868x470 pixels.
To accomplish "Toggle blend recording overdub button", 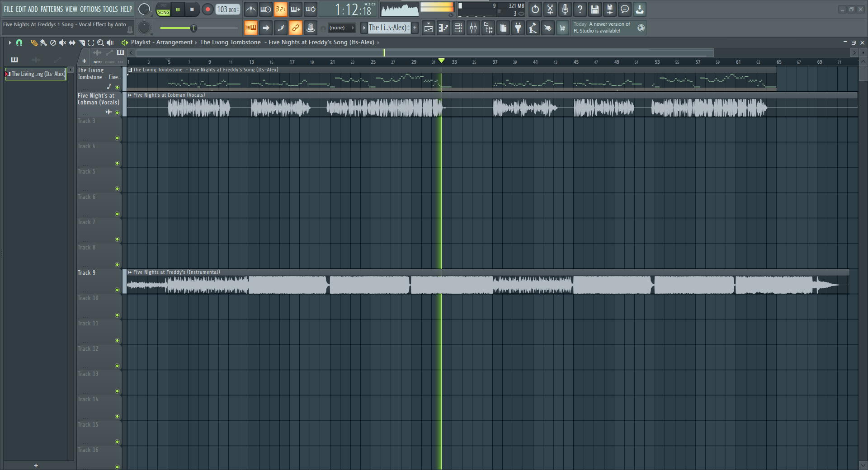I will pyautogui.click(x=295, y=9).
